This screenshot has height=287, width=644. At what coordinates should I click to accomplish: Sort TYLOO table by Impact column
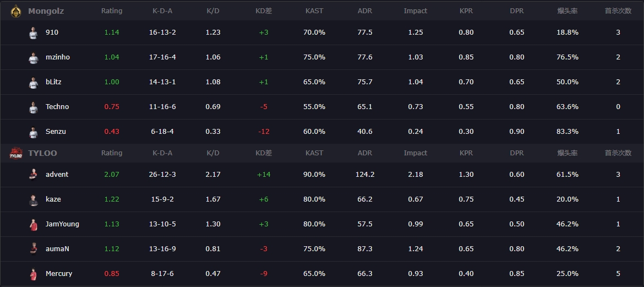click(415, 153)
